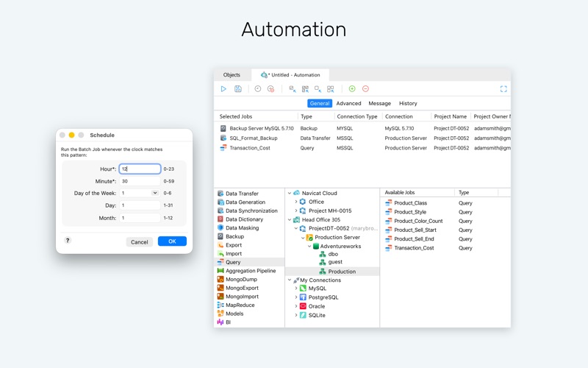Click the Hour input field
The height and width of the screenshot is (368, 588).
[x=140, y=169]
